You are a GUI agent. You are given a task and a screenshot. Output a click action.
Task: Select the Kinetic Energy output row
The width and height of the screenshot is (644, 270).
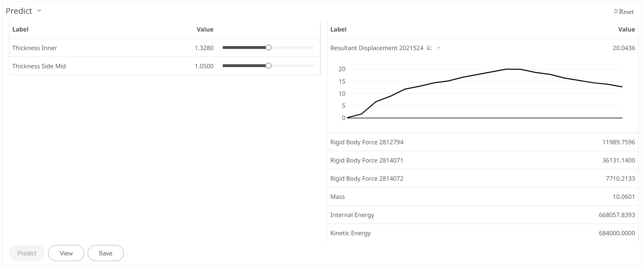click(x=482, y=233)
